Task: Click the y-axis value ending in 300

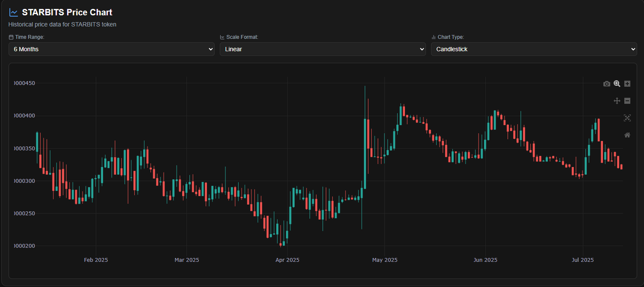Action: click(x=24, y=181)
